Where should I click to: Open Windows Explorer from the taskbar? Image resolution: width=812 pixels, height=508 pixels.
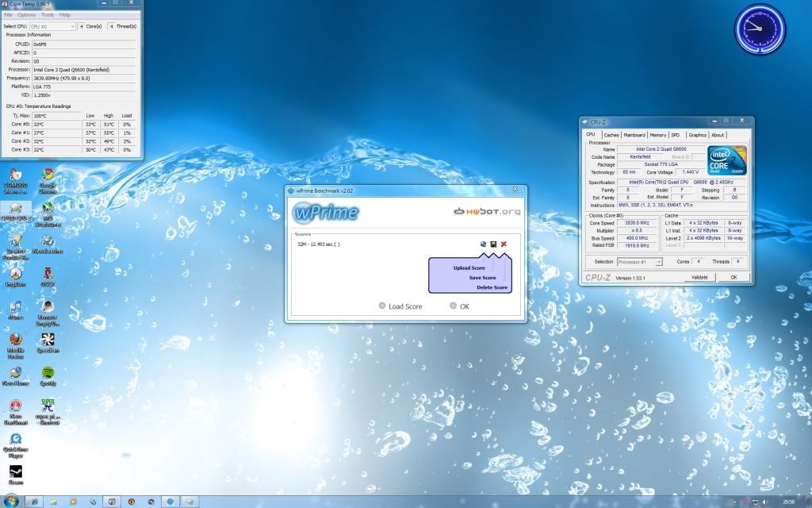(x=52, y=502)
